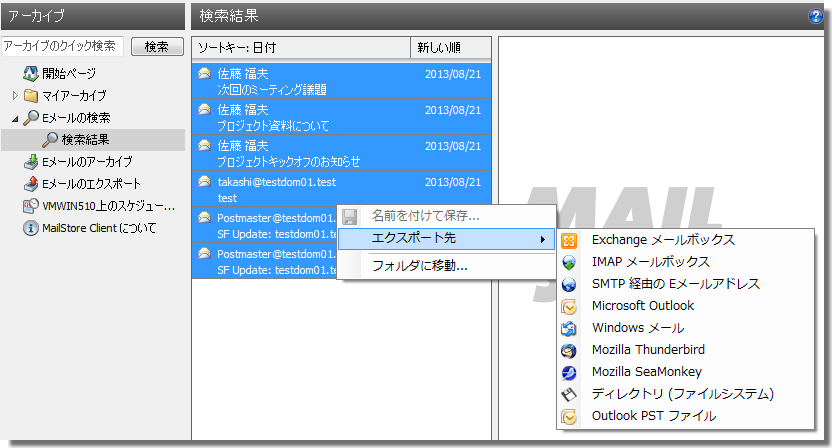Open MailStore Client について page
The width and height of the screenshot is (832, 448).
point(98,228)
